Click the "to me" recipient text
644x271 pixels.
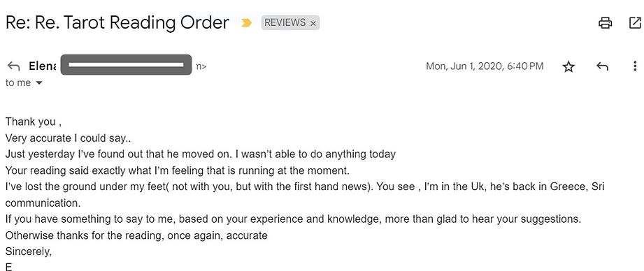(18, 83)
